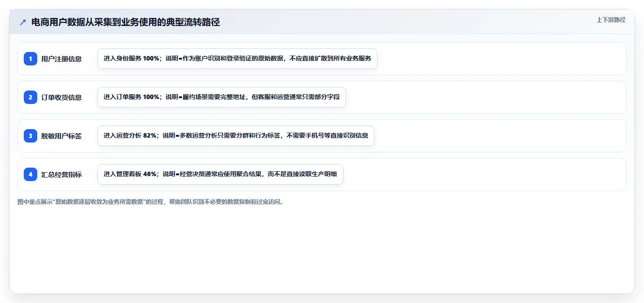Select step badge number 4
This screenshot has width=644, height=303.
(x=31, y=174)
